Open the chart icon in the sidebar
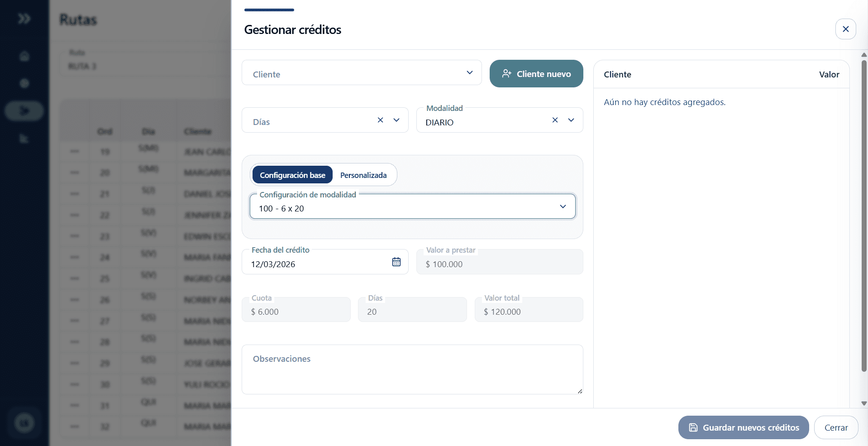The image size is (868, 446). click(x=24, y=139)
